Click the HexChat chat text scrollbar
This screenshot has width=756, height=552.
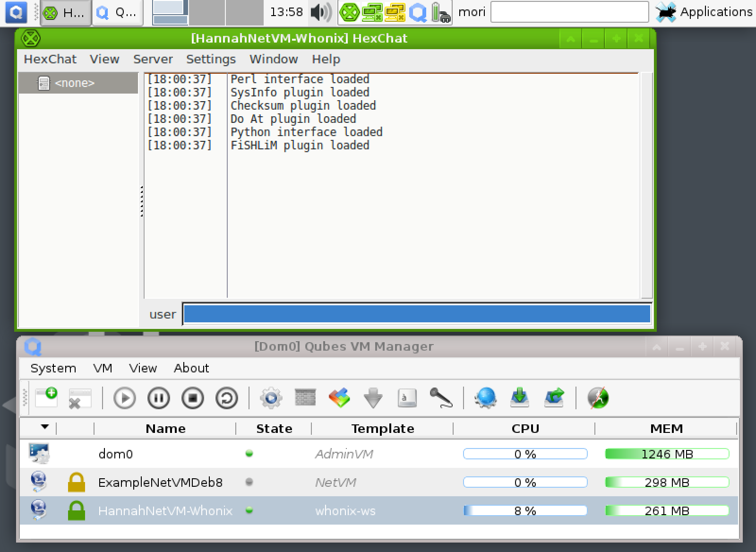(646, 185)
